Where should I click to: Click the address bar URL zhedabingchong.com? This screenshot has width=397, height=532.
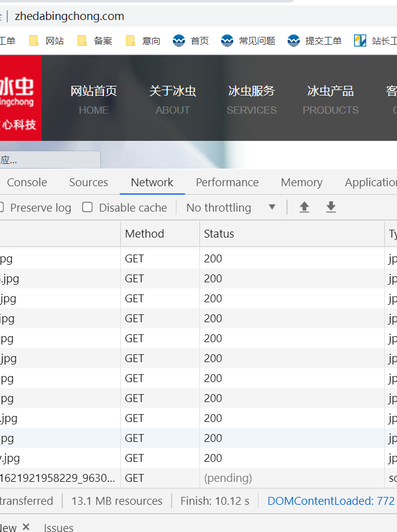(69, 16)
